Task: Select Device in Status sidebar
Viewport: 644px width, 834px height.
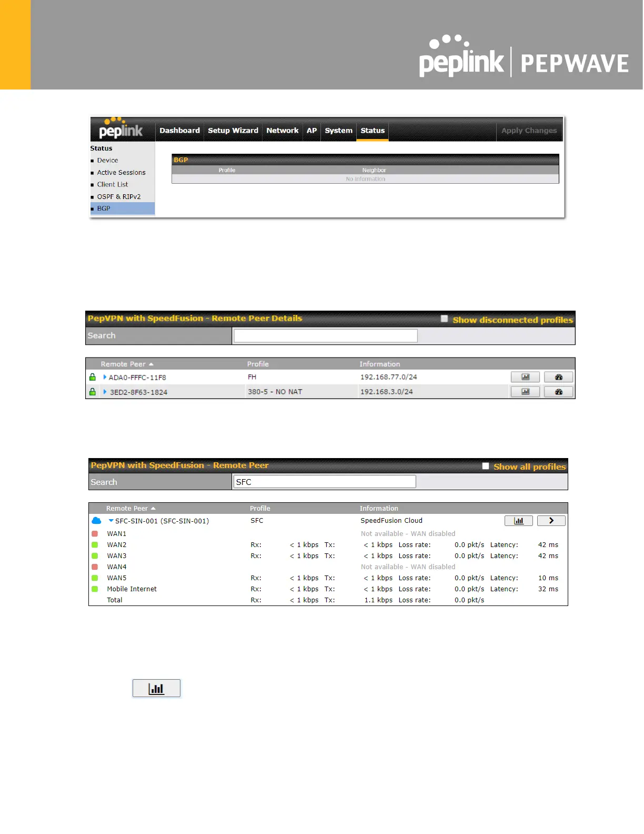Action: (x=107, y=161)
